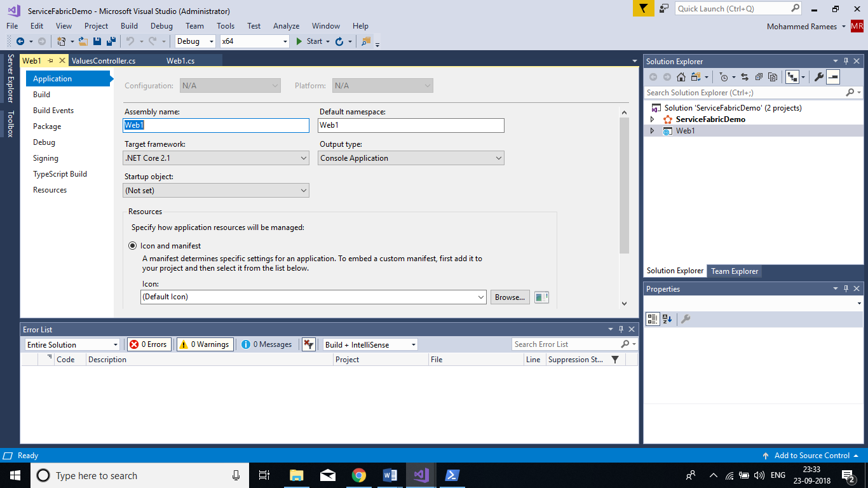Select the Icon and manifest radio button
Viewport: 868px width, 488px height.
click(133, 246)
